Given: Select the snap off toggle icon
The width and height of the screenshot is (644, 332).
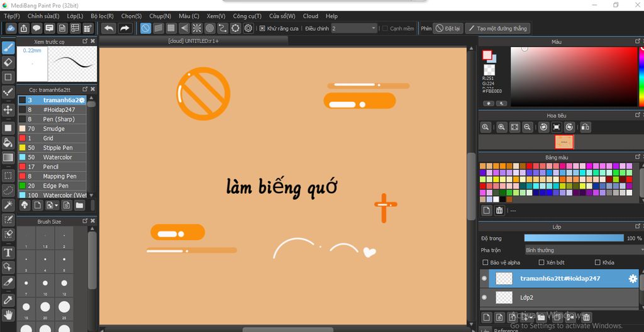Looking at the screenshot, I should click(x=145, y=28).
